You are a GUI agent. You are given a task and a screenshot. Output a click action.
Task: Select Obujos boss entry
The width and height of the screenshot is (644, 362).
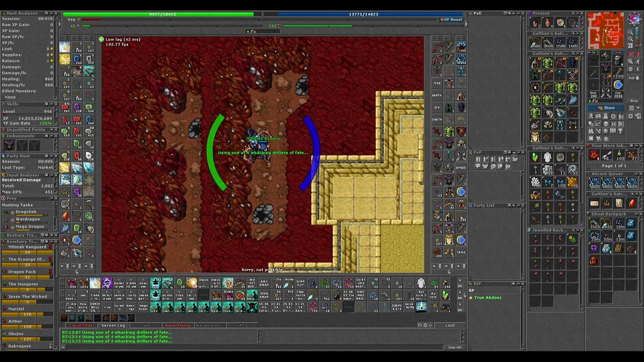pyautogui.click(x=27, y=335)
